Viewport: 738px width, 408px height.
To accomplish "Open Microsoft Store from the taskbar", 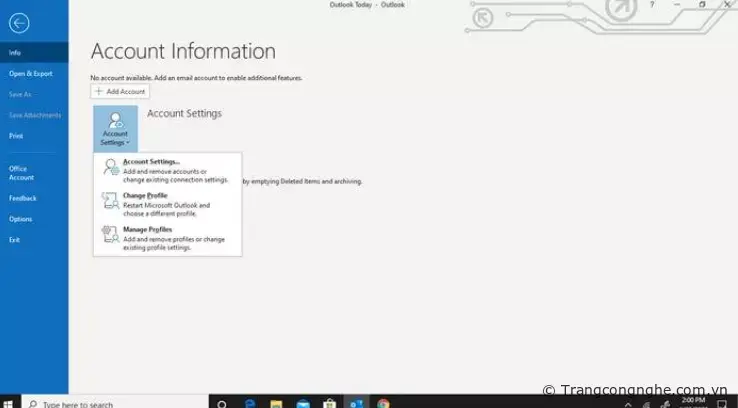I will pyautogui.click(x=329, y=403).
